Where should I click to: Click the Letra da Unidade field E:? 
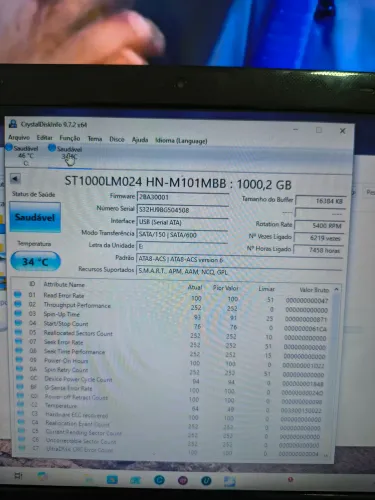pos(182,247)
